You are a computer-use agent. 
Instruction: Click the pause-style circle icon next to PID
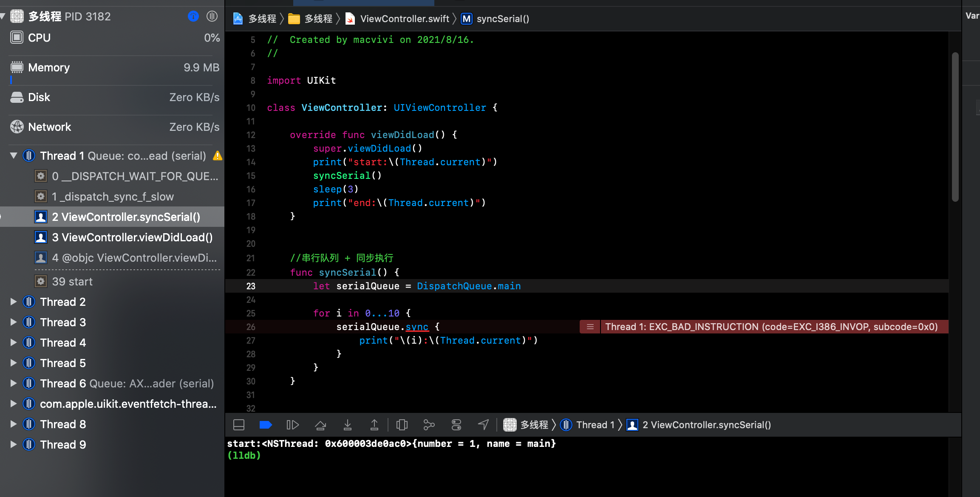(212, 17)
